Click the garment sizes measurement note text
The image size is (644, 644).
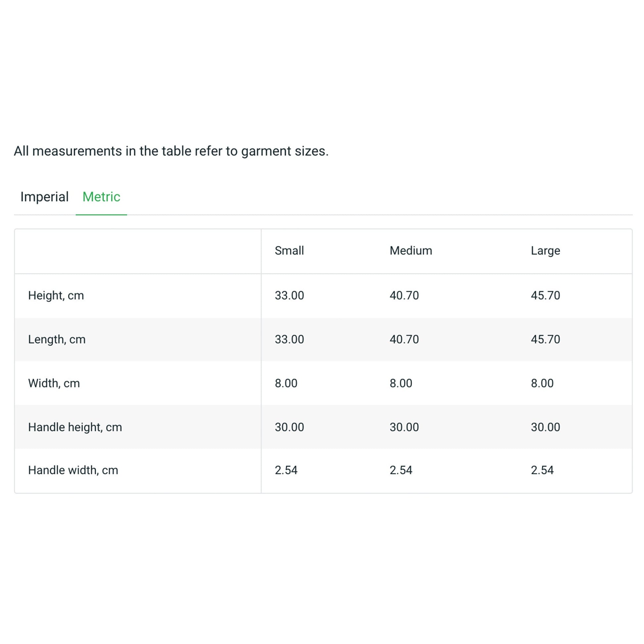click(171, 151)
